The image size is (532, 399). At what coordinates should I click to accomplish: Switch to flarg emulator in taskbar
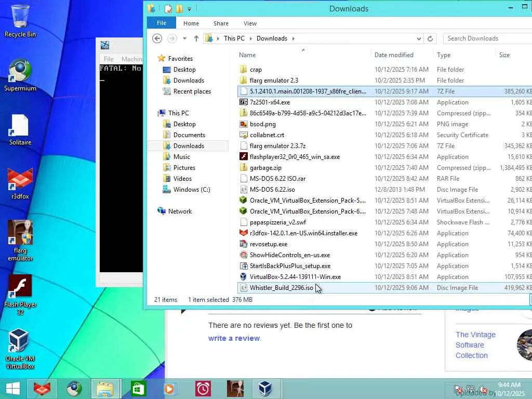pyautogui.click(x=235, y=389)
